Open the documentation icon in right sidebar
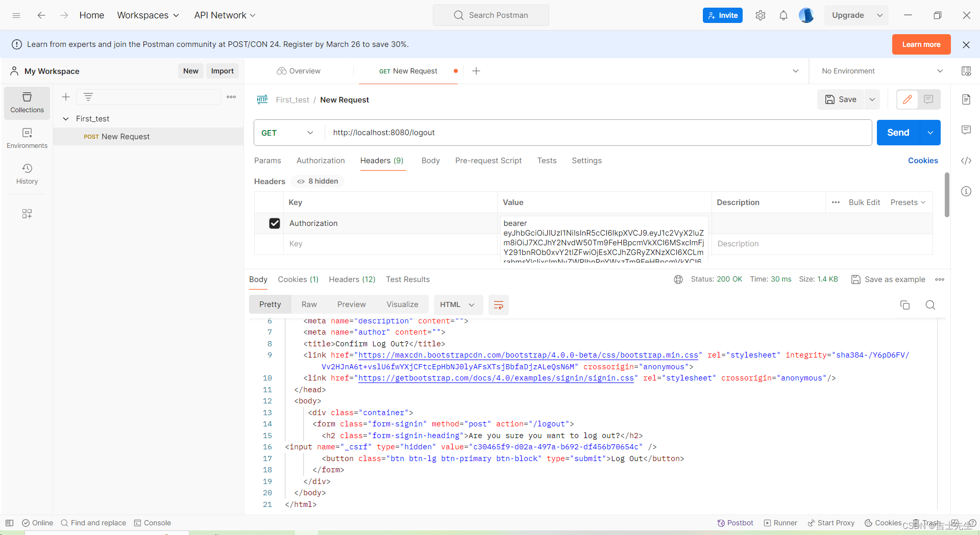Image resolution: width=980 pixels, height=535 pixels. click(966, 99)
